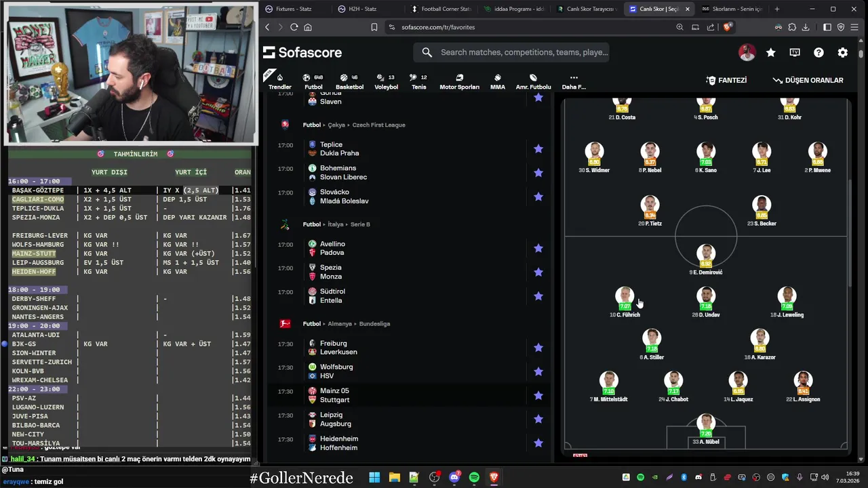Select the Basketbol sport icon
The width and height of the screenshot is (868, 488).
pos(349,81)
